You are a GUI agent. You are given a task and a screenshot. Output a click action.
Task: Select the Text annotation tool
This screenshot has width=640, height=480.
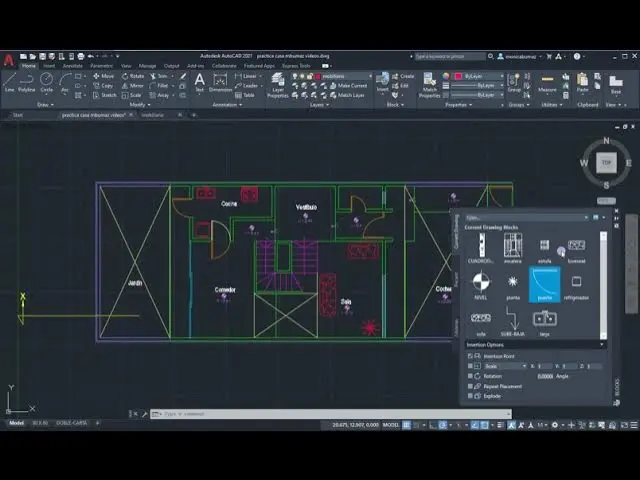(199, 82)
